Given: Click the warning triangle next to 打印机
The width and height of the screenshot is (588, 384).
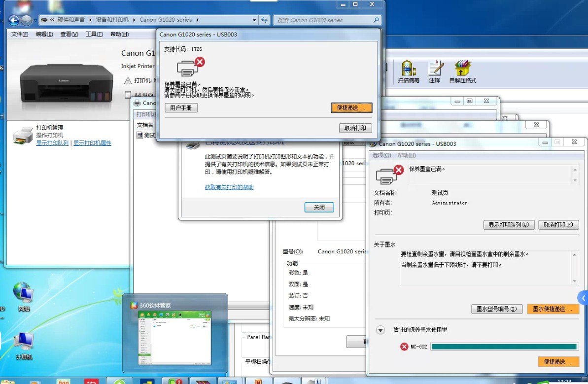Looking at the screenshot, I should [x=128, y=81].
